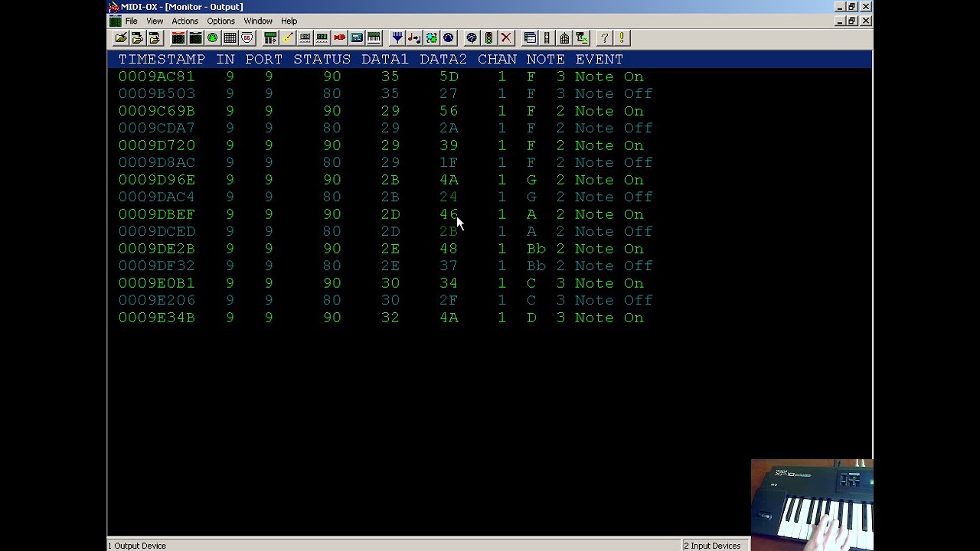Click '2 Input Devices' in status bar
The height and width of the screenshot is (551, 980).
point(712,546)
